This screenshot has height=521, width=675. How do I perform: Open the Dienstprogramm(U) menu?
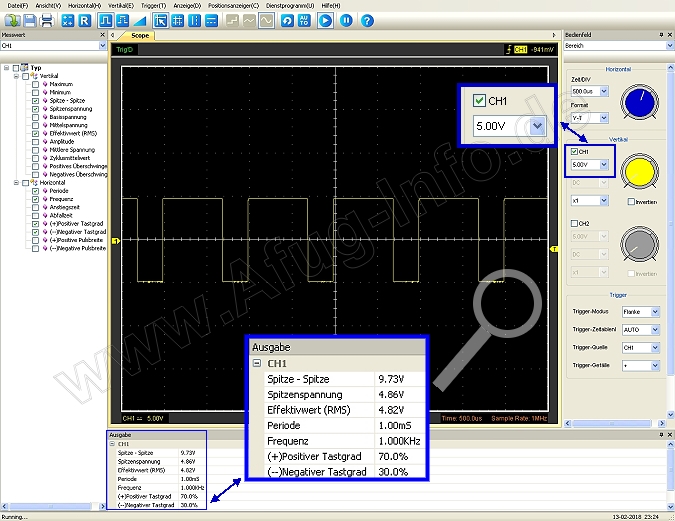[x=290, y=6]
